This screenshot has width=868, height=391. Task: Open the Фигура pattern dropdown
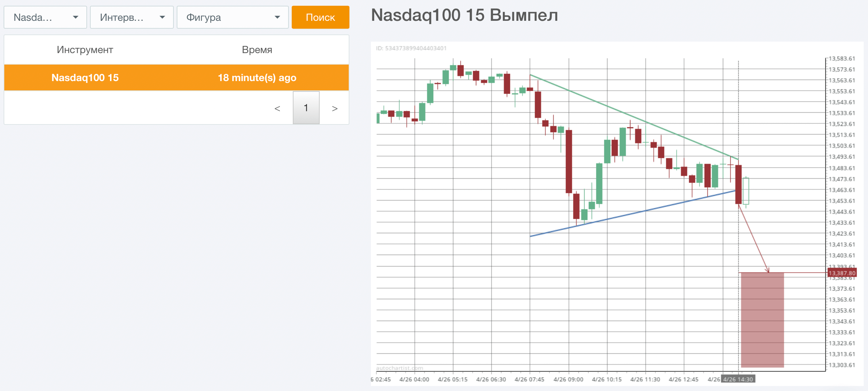coord(233,17)
